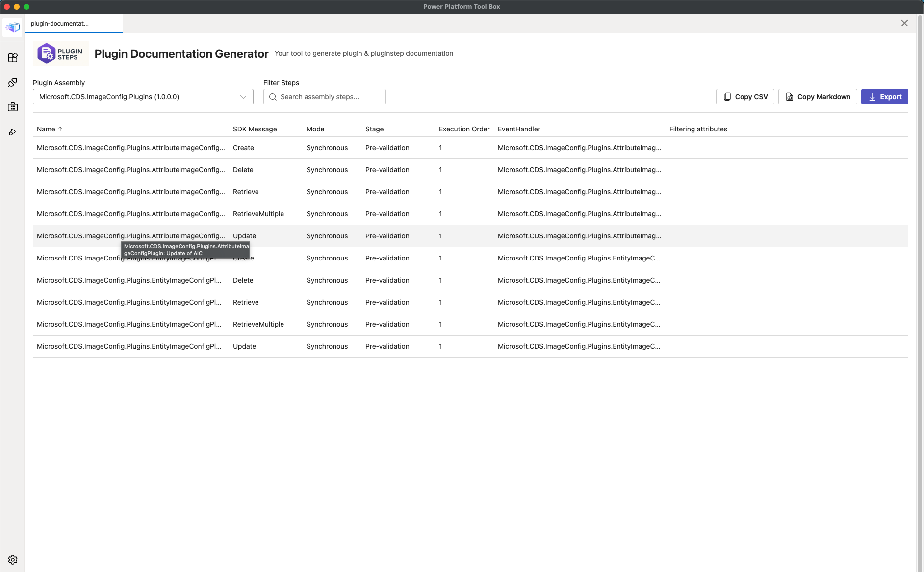Click the Copy CSV button
The height and width of the screenshot is (572, 924).
pyautogui.click(x=744, y=97)
